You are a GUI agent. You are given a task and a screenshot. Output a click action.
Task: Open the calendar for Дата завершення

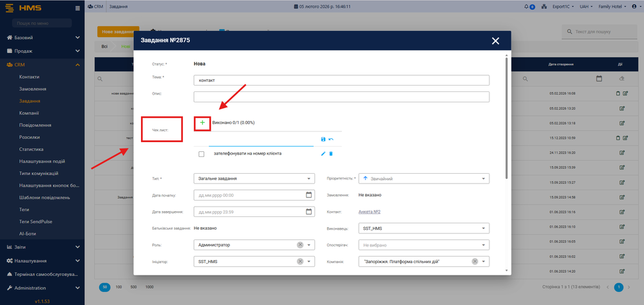(x=308, y=211)
